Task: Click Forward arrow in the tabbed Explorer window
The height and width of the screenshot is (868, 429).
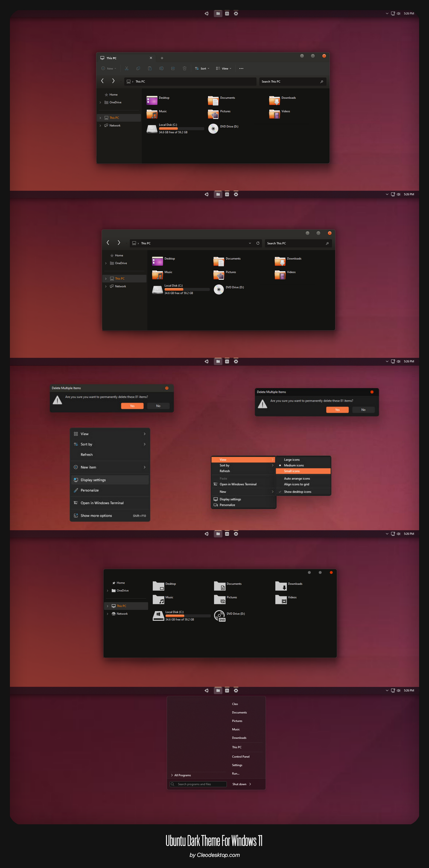Action: coord(113,81)
